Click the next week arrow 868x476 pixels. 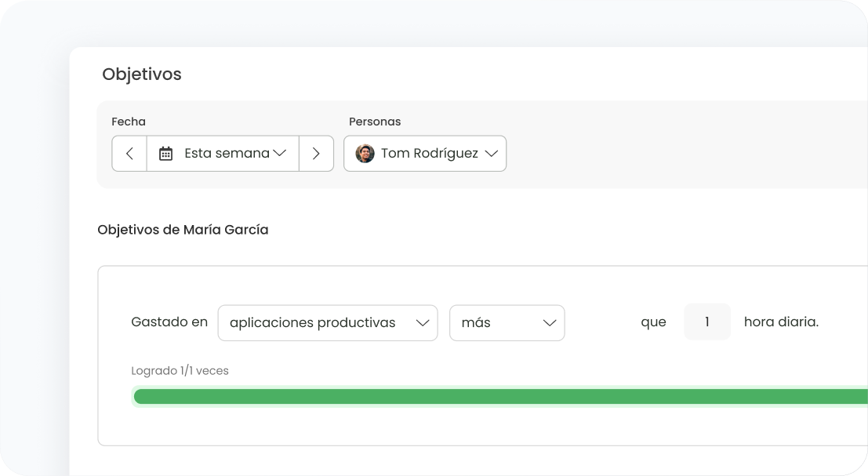[316, 154]
